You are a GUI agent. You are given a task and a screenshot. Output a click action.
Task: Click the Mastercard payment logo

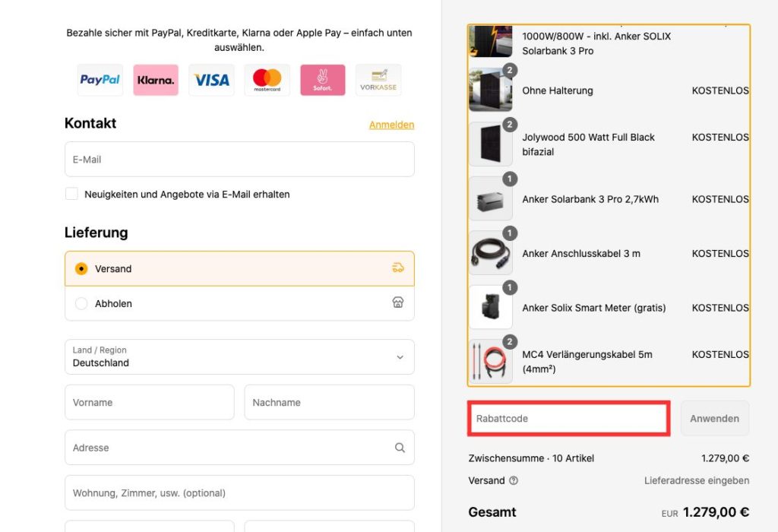point(267,80)
